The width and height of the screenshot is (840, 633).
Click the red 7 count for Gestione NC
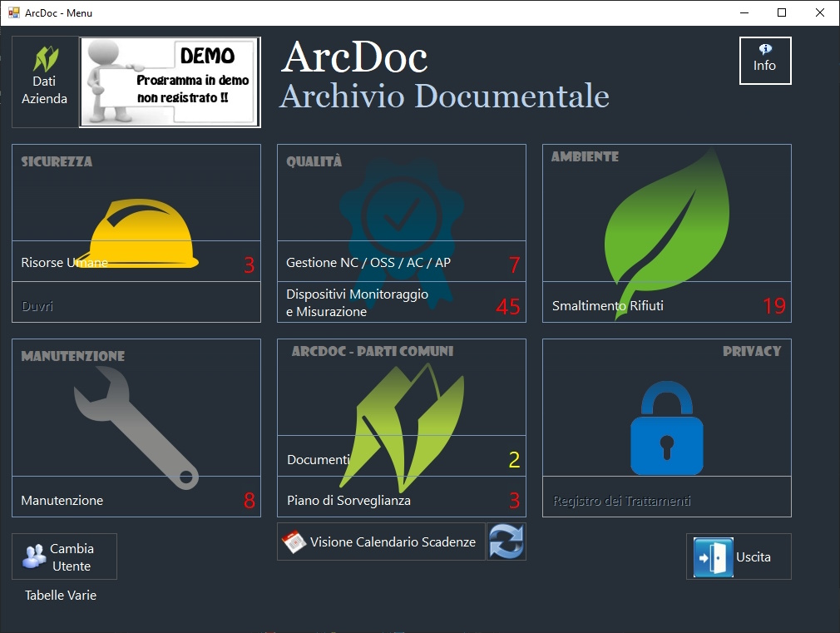pyautogui.click(x=514, y=265)
